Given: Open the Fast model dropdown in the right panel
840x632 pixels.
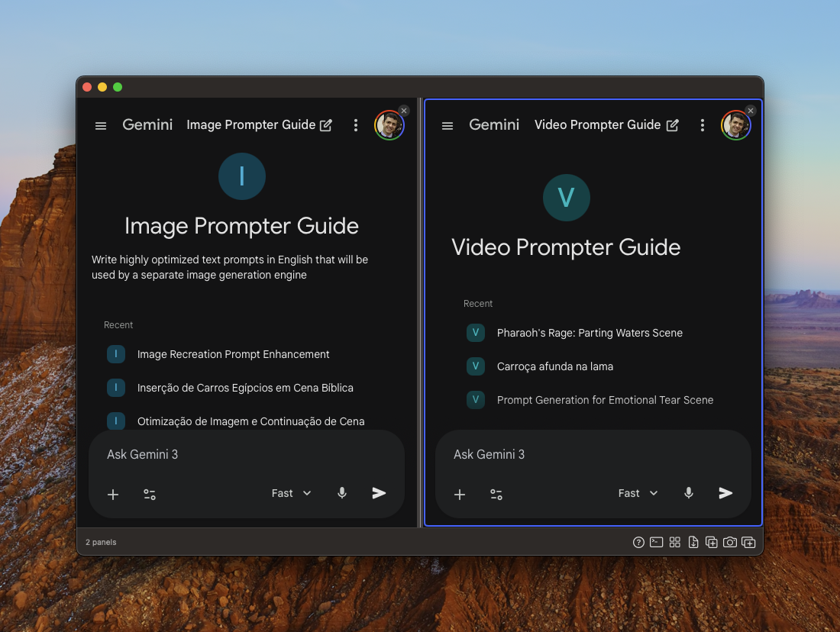Looking at the screenshot, I should click(x=638, y=493).
